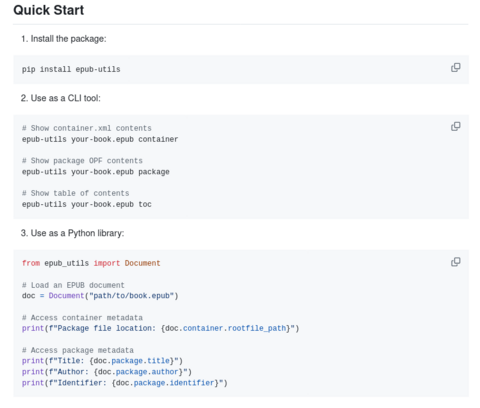Copy the Python library example code
The image size is (480, 408).
click(455, 262)
